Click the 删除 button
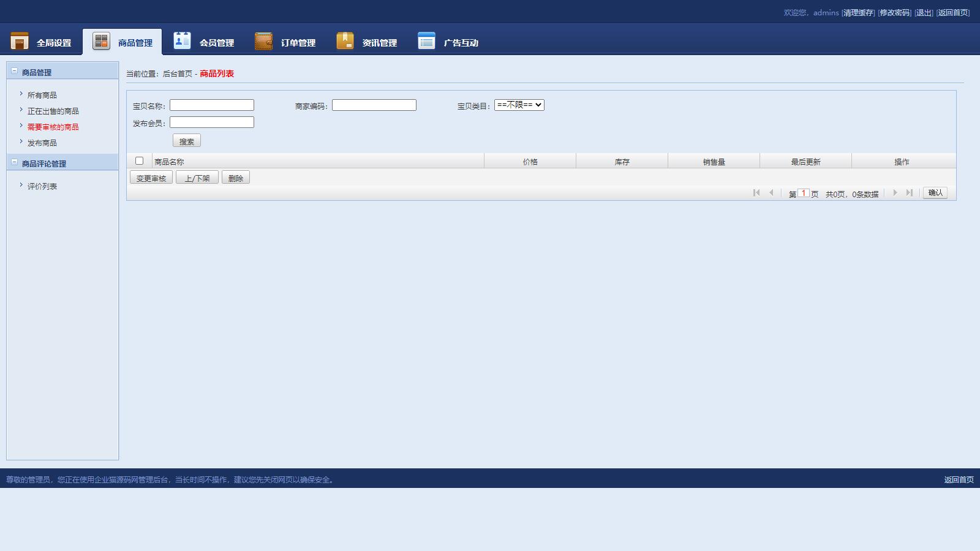This screenshot has width=980, height=551. pos(236,178)
